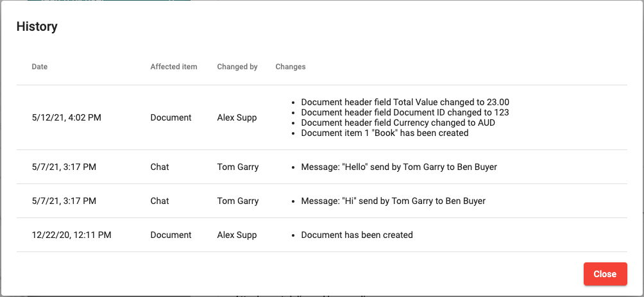Select the 12/22/20, 12:11 PM date cell
The image size is (644, 297).
click(72, 235)
